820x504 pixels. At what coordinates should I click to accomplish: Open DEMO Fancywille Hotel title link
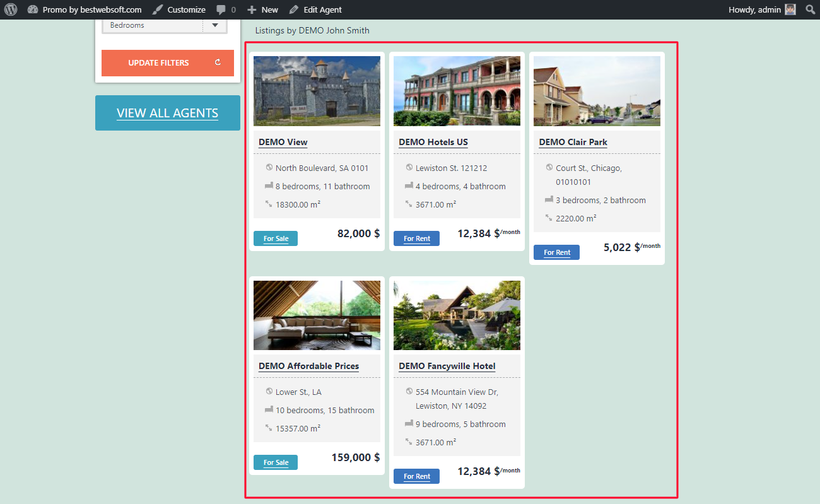[x=447, y=366]
